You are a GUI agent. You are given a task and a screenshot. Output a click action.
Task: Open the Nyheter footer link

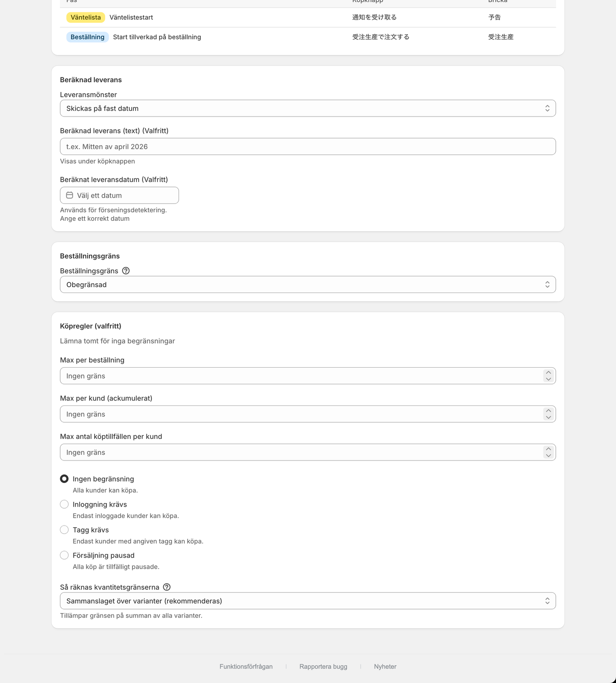385,667
